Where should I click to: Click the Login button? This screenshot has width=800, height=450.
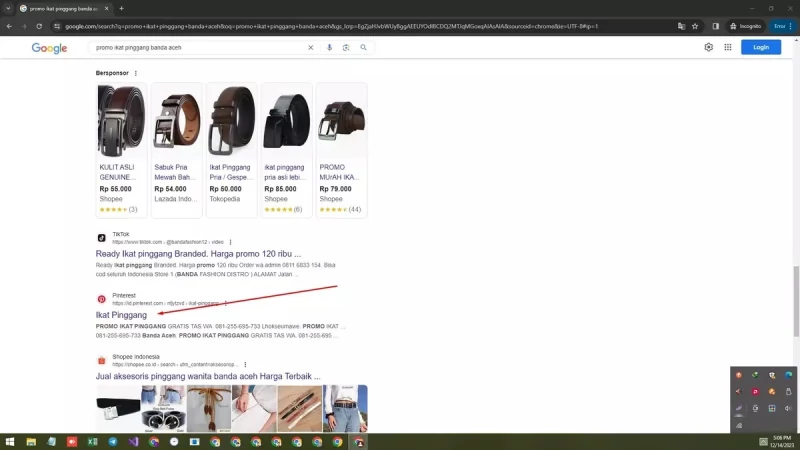pos(761,47)
